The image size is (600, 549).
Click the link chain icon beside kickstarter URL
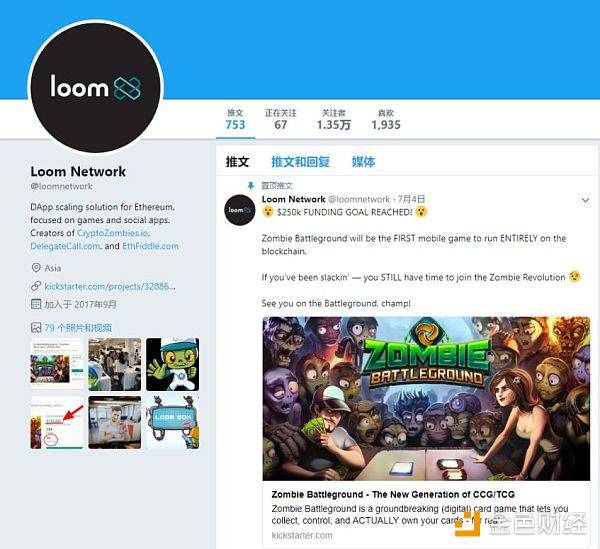click(36, 286)
